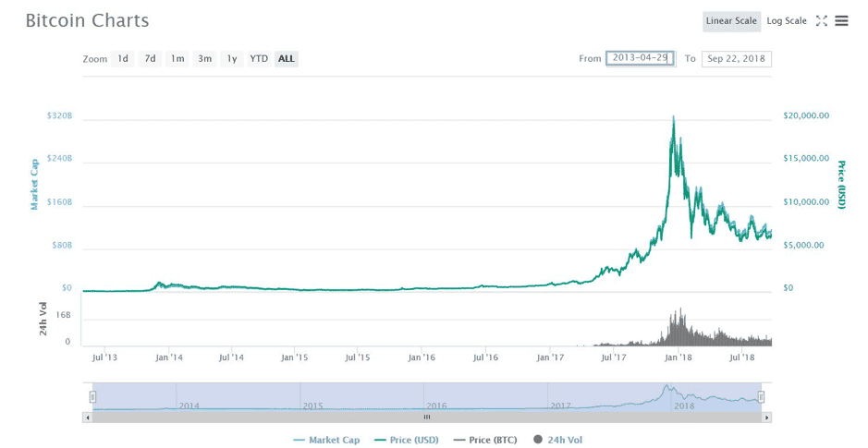
Task: Click the 16B volume axis label
Action: pos(64,315)
